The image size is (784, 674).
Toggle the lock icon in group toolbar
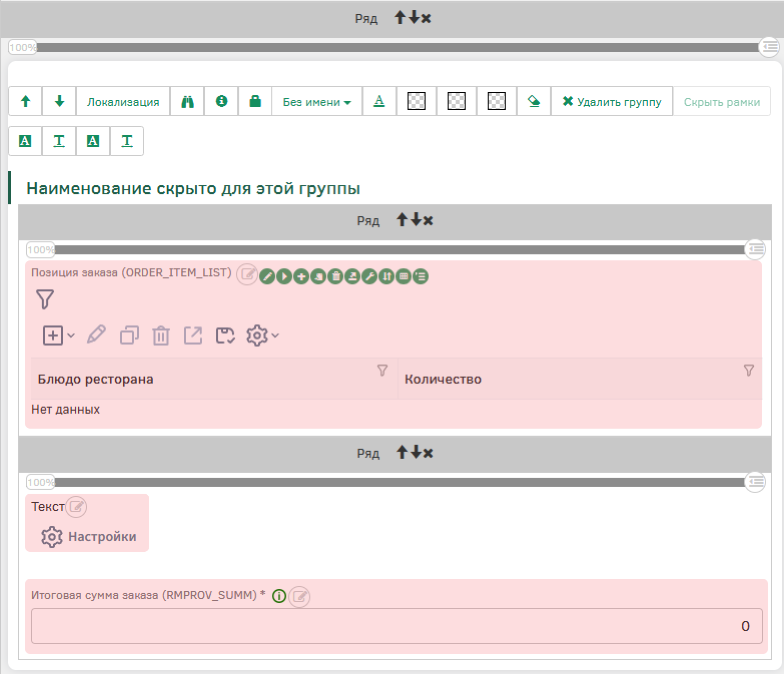(255, 102)
